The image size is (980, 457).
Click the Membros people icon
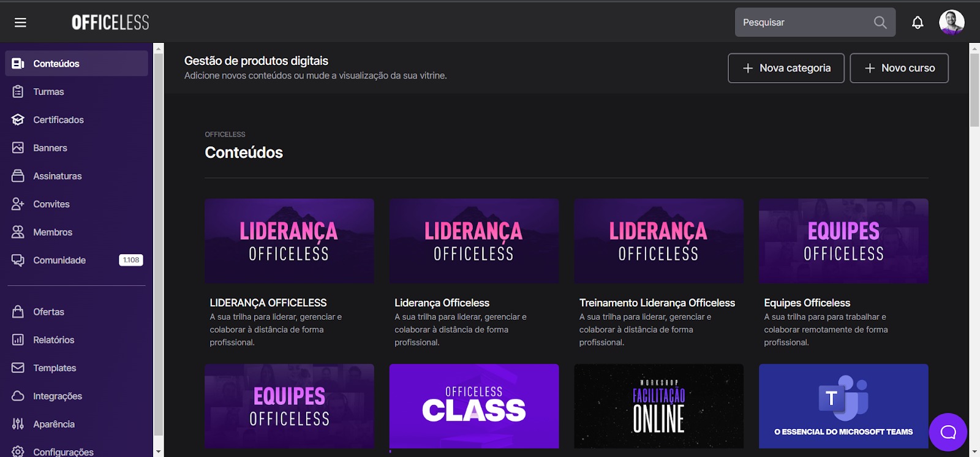(18, 232)
